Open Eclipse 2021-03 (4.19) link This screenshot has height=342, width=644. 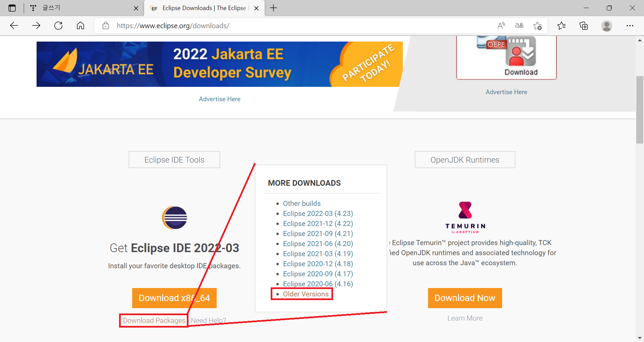click(318, 254)
